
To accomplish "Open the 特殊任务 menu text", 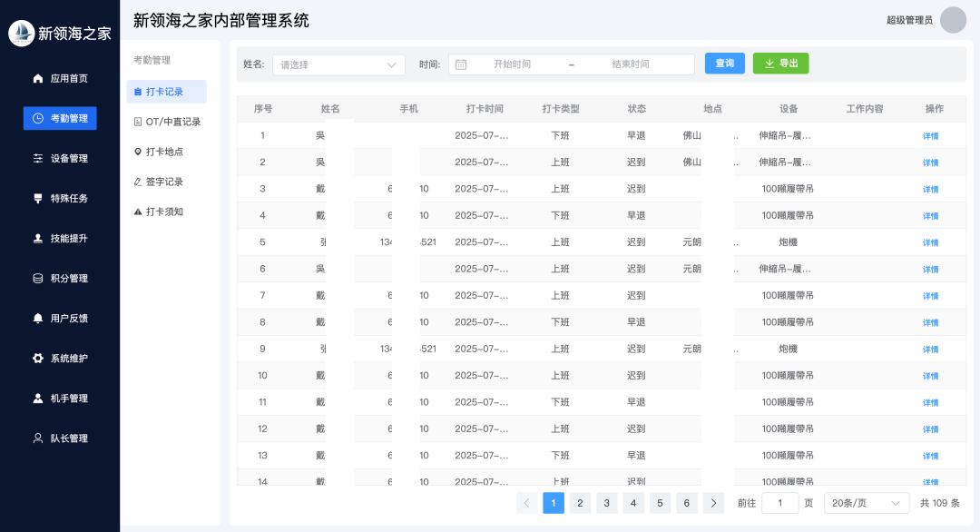I will click(69, 198).
